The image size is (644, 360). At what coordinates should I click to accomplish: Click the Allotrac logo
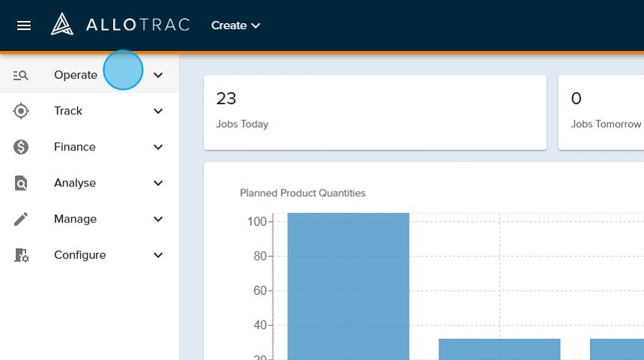click(x=120, y=25)
